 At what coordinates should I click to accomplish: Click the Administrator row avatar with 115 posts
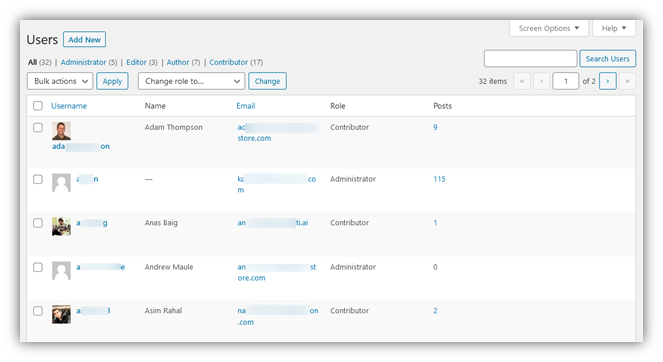pos(61,183)
